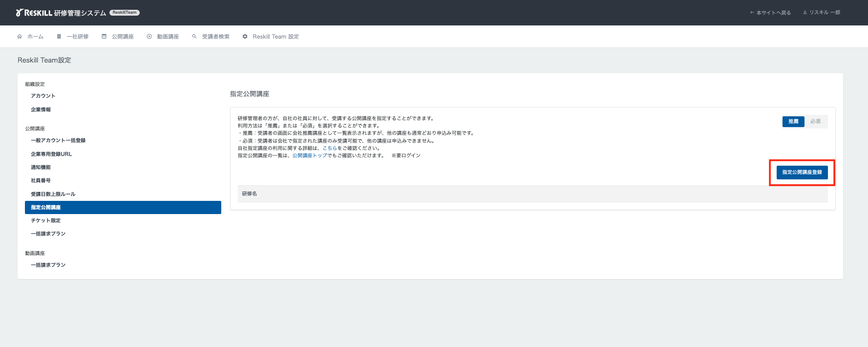The image size is (868, 347).
Task: Click the calendar icon for 公開講座
Action: 104,37
